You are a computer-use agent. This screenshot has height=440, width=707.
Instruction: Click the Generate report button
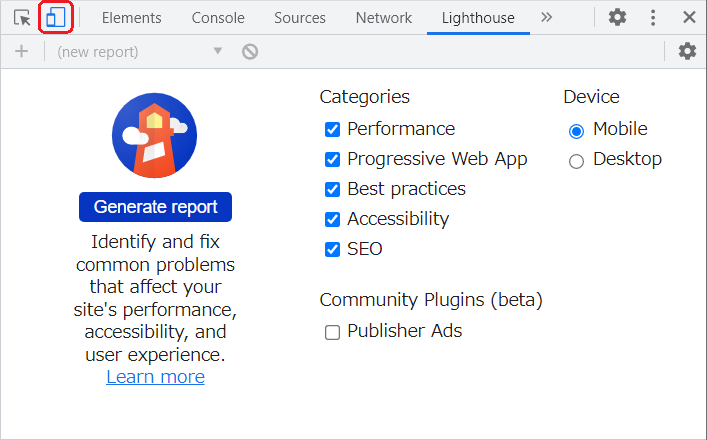(x=155, y=207)
